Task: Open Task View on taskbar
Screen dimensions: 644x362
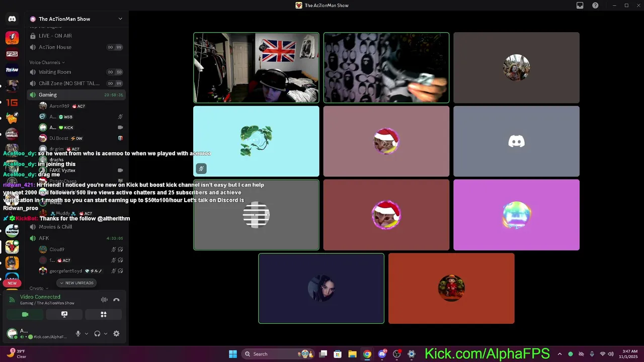Action: click(x=324, y=354)
